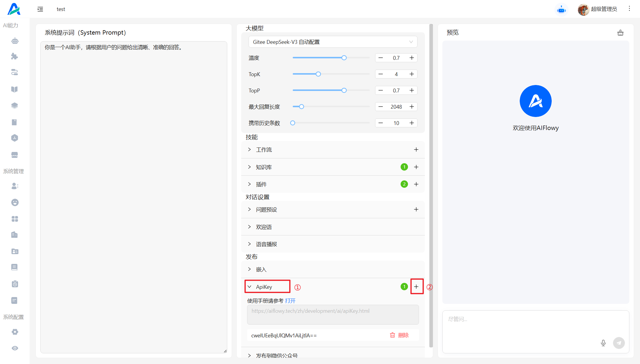Click the clear chat broom icon in preview

pos(620,33)
